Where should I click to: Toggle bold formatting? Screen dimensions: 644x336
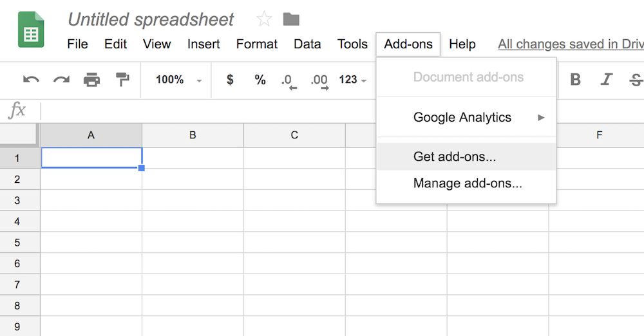point(576,80)
